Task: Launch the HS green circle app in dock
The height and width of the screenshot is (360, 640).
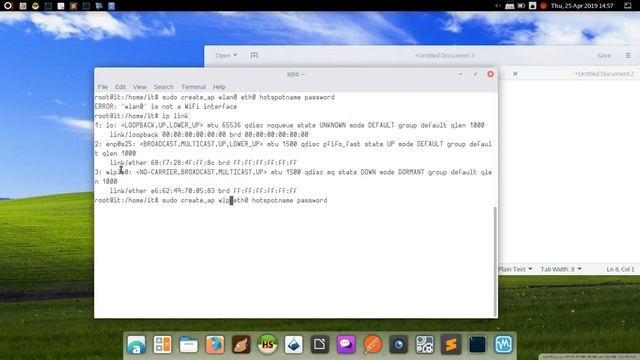Action: click(x=267, y=344)
